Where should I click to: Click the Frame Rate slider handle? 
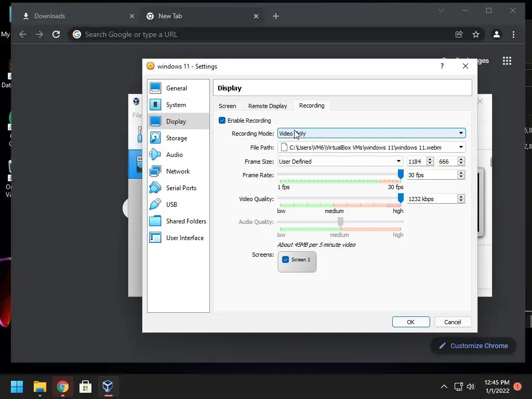coord(401,175)
